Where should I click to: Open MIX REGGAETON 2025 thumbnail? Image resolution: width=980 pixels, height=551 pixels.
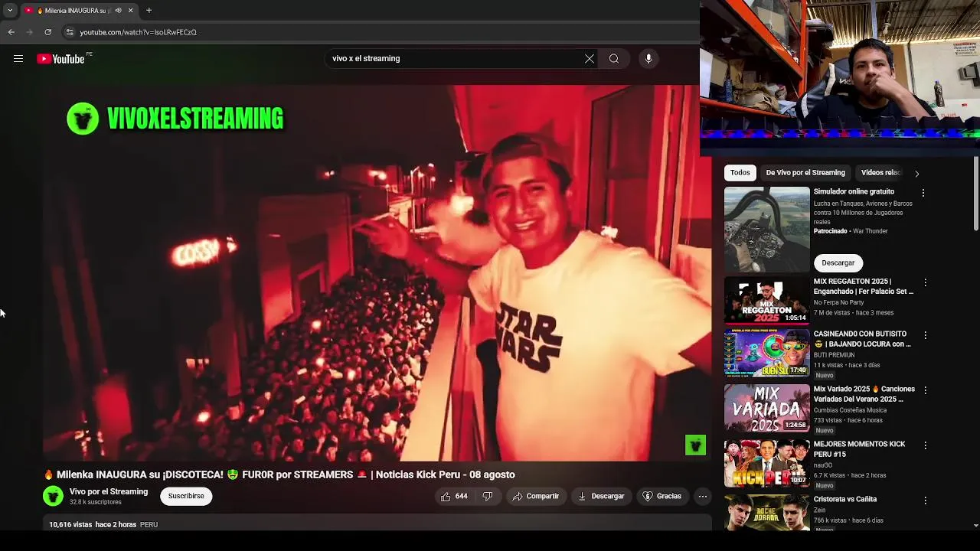[767, 301]
